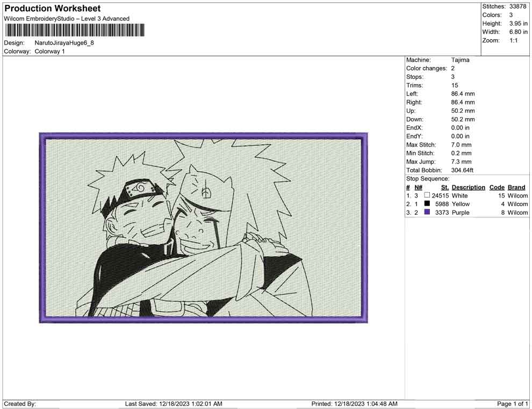Click the Machine value Tajima
532x409 pixels.
click(x=460, y=60)
